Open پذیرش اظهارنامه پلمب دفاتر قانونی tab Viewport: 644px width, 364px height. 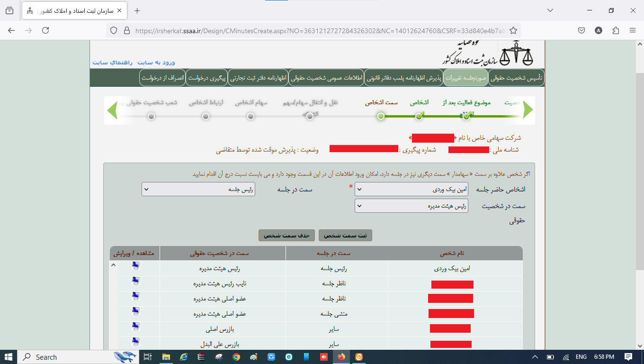pos(403,78)
